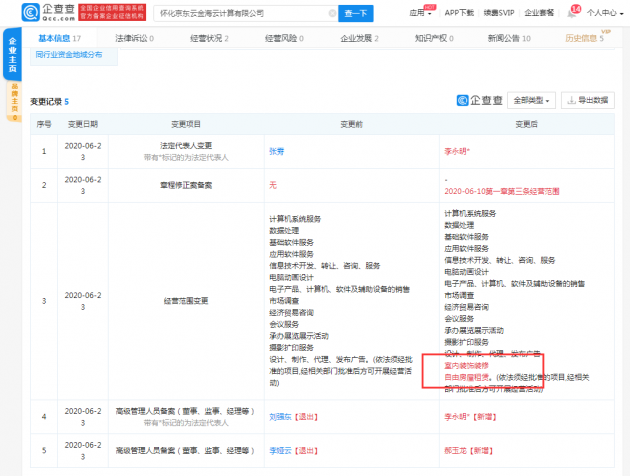Screen dimensions: 630x476
Task: Select 法定代表人变更 cell text
Action: pyautogui.click(x=186, y=145)
